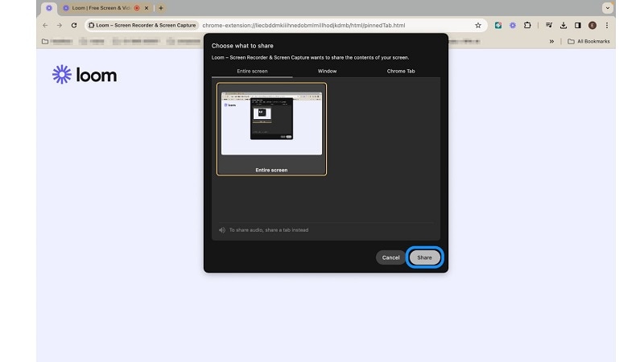Click the 'Choose what to share' heading
Screen dimensions: 644x362
tap(242, 46)
